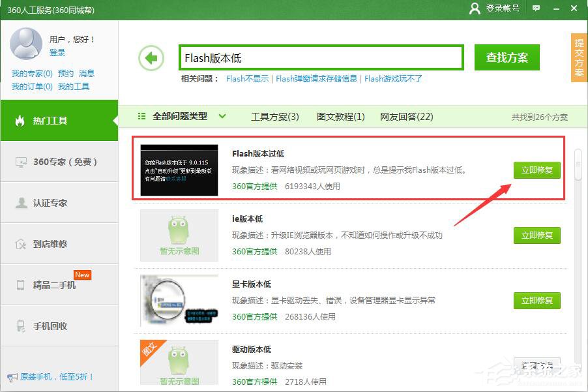The image size is (588, 392).
Task: Click the green back arrow icon
Action: point(151,57)
